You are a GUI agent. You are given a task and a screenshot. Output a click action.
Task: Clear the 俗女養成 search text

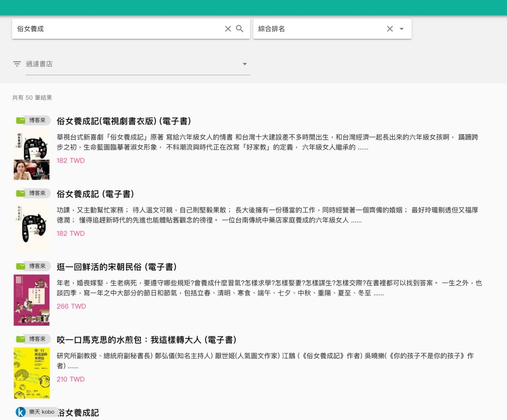(x=228, y=29)
